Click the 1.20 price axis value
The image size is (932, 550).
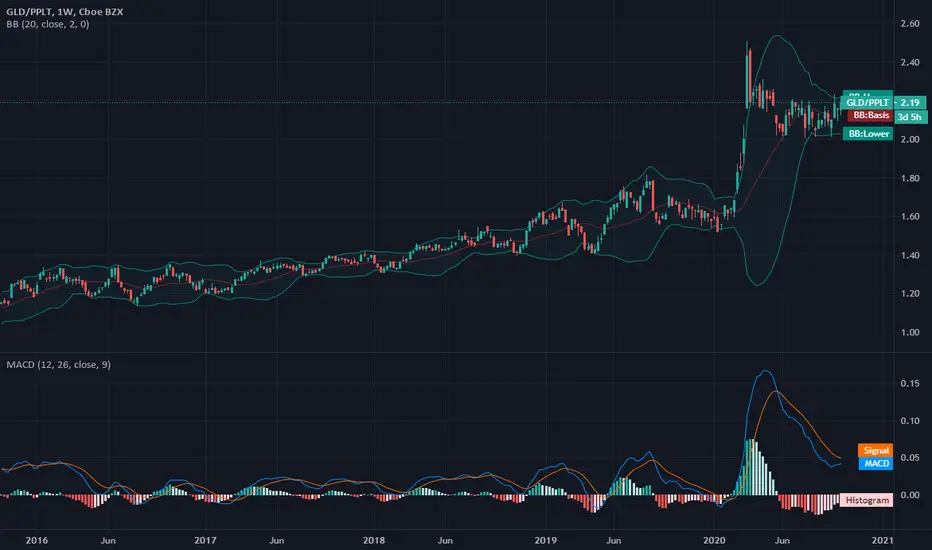(910, 294)
